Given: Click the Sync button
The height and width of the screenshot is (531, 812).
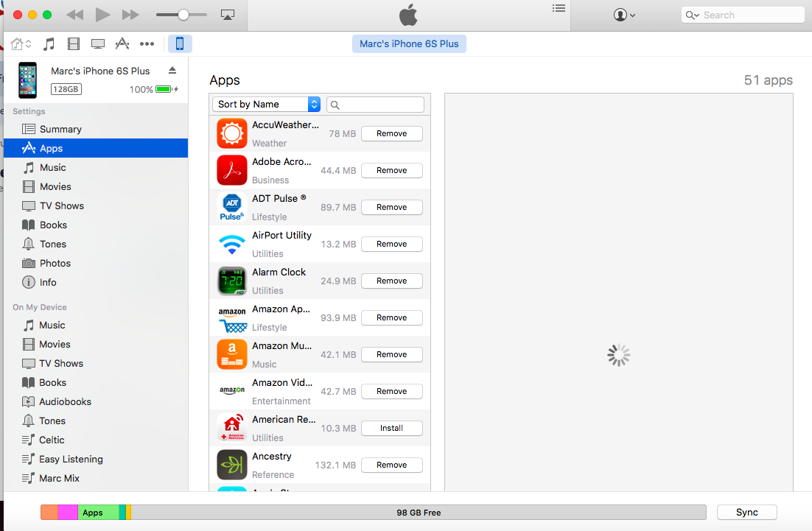Looking at the screenshot, I should pyautogui.click(x=746, y=513).
